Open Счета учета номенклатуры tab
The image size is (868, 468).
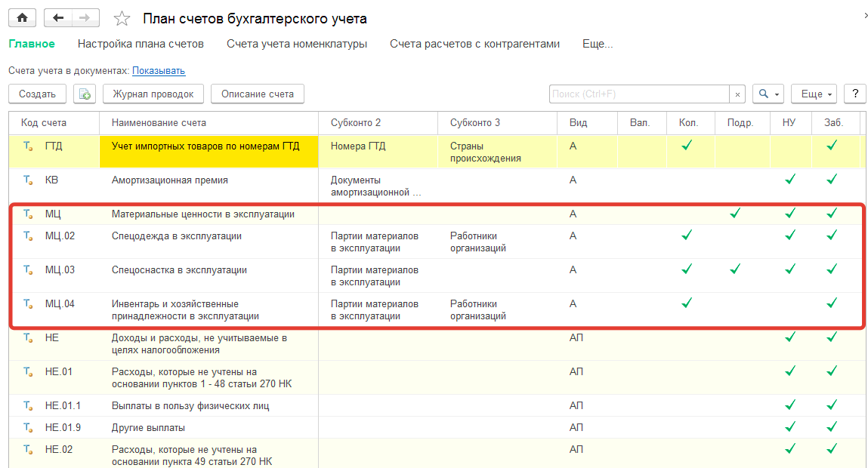tap(297, 44)
